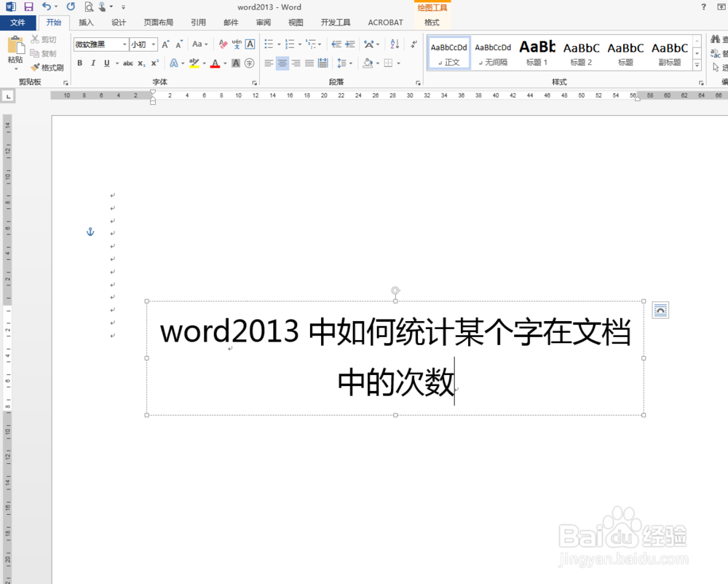Apply distributed alignment
Viewport: 728px width, 584px height.
(323, 63)
